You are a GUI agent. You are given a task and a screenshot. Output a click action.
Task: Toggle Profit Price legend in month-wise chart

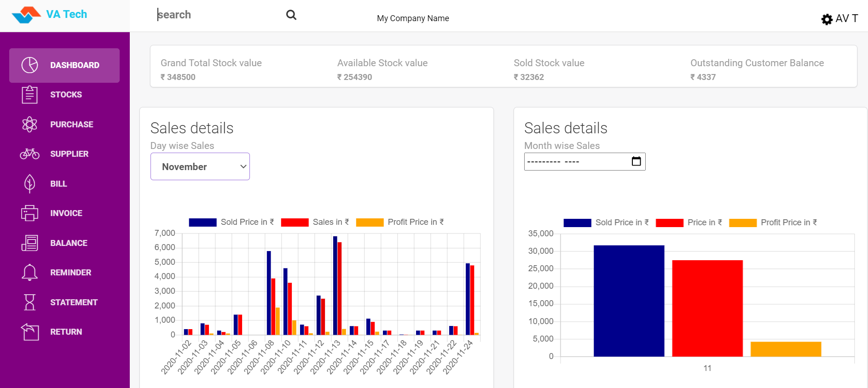click(773, 223)
